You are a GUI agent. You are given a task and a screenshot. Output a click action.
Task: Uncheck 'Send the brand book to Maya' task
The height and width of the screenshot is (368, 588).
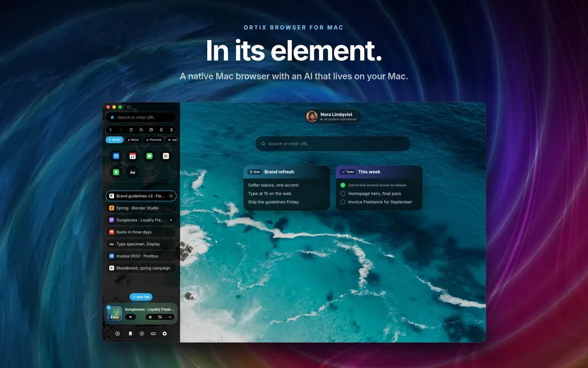tap(343, 185)
